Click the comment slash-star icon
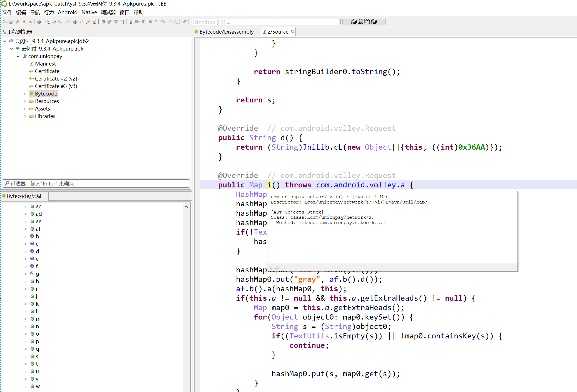This screenshot has width=577, height=392. pos(82,22)
